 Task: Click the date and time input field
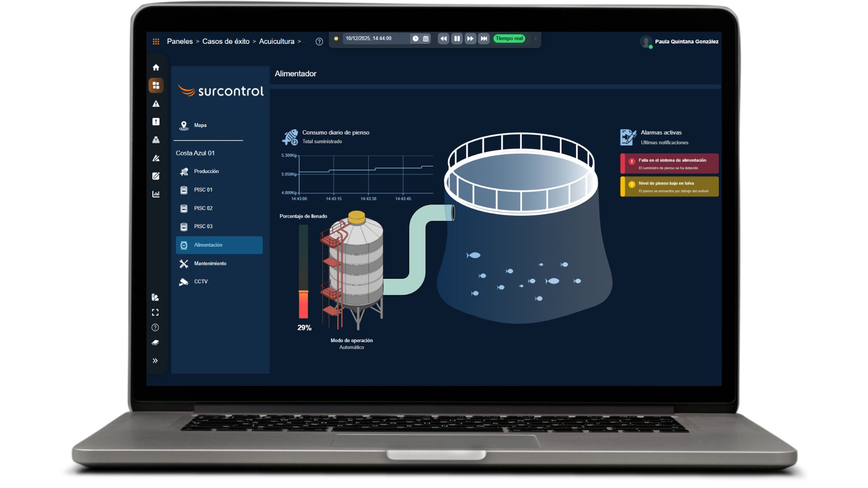375,39
